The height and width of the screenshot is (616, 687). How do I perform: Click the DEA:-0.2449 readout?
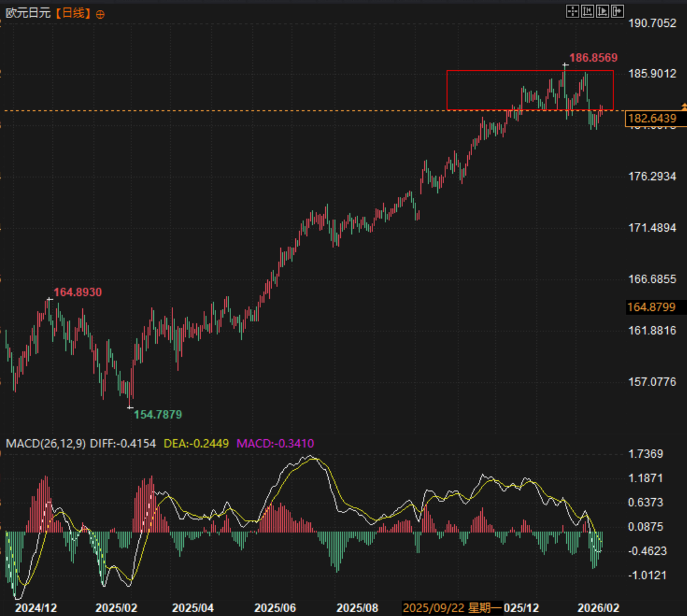pyautogui.click(x=196, y=443)
